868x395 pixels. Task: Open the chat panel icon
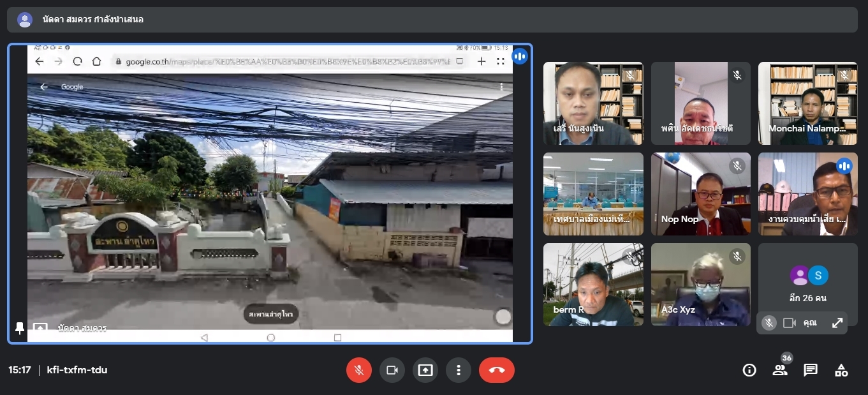811,370
